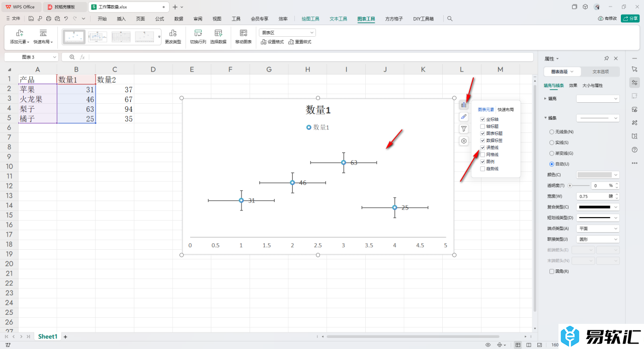Pin the properties panel
This screenshot has height=349, width=644.
click(607, 58)
